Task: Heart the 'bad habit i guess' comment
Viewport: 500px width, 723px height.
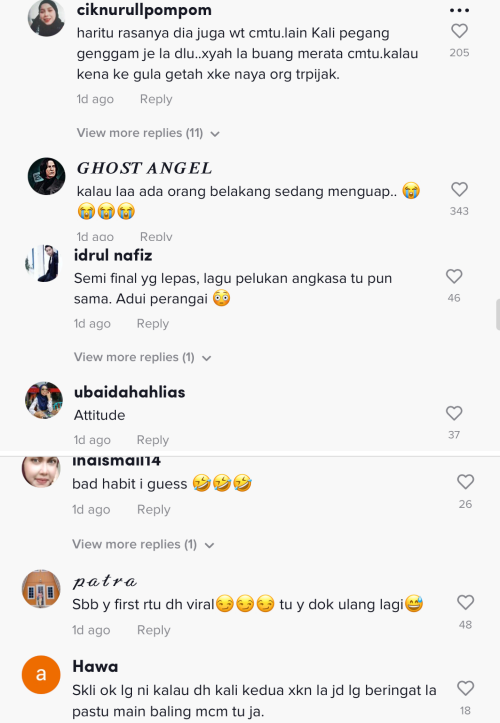Action: 465,482
